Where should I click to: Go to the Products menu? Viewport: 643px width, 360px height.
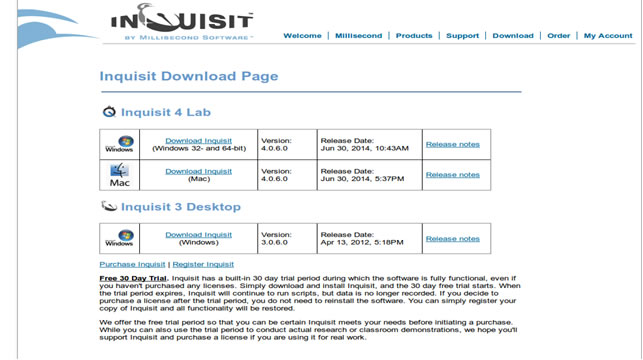tap(414, 36)
